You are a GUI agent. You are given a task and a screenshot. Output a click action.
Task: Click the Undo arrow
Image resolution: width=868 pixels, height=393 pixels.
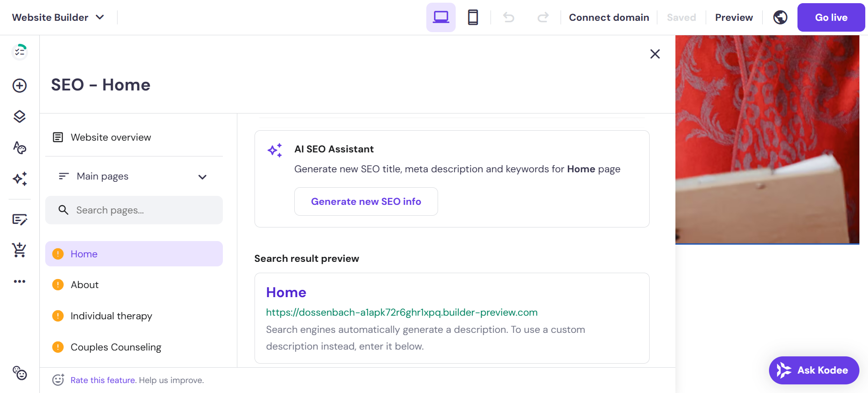click(x=509, y=17)
